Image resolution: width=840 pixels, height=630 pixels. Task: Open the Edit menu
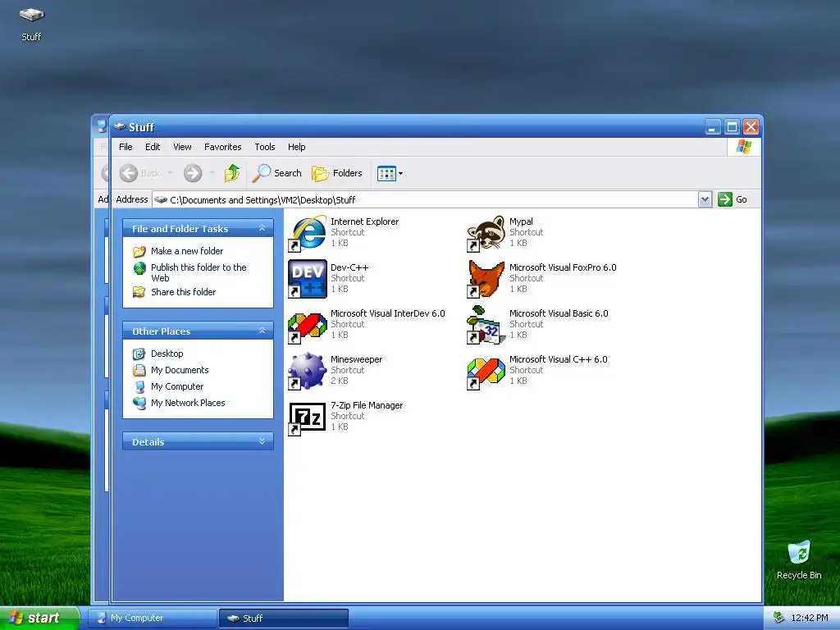tap(153, 147)
